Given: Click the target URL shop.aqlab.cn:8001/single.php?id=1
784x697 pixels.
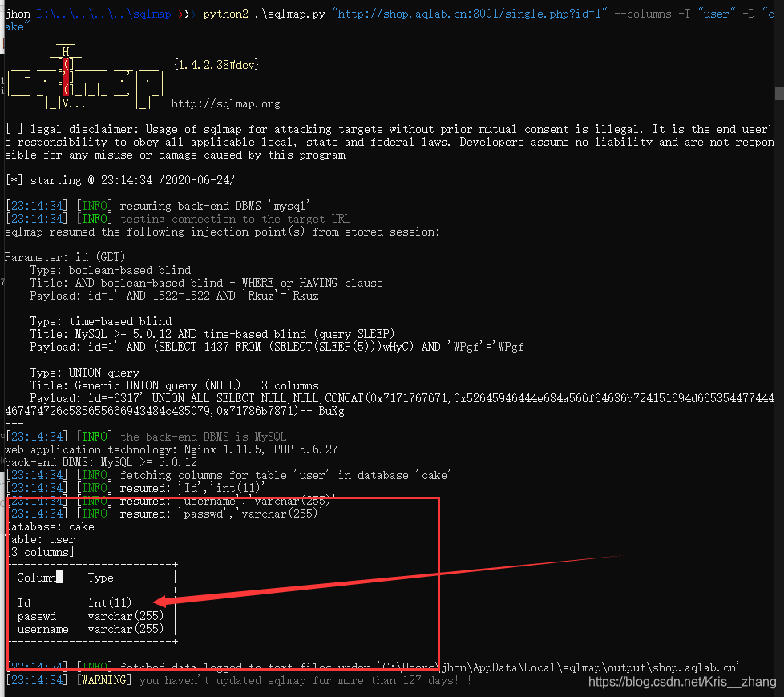Looking at the screenshot, I should point(470,14).
